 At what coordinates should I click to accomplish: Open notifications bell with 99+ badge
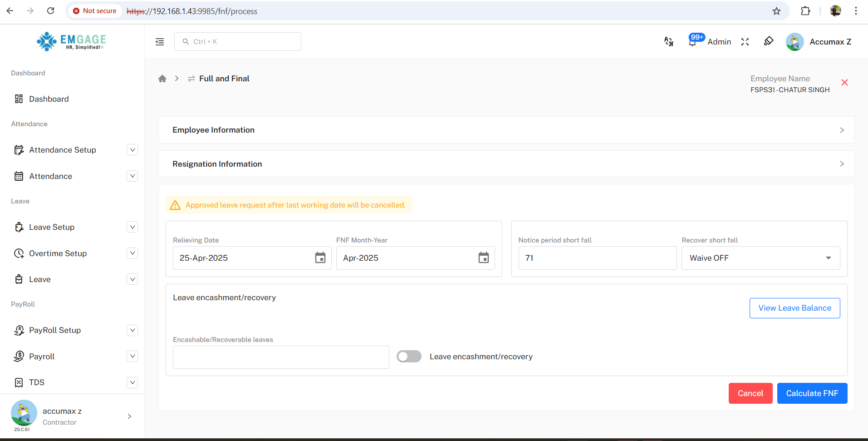692,42
